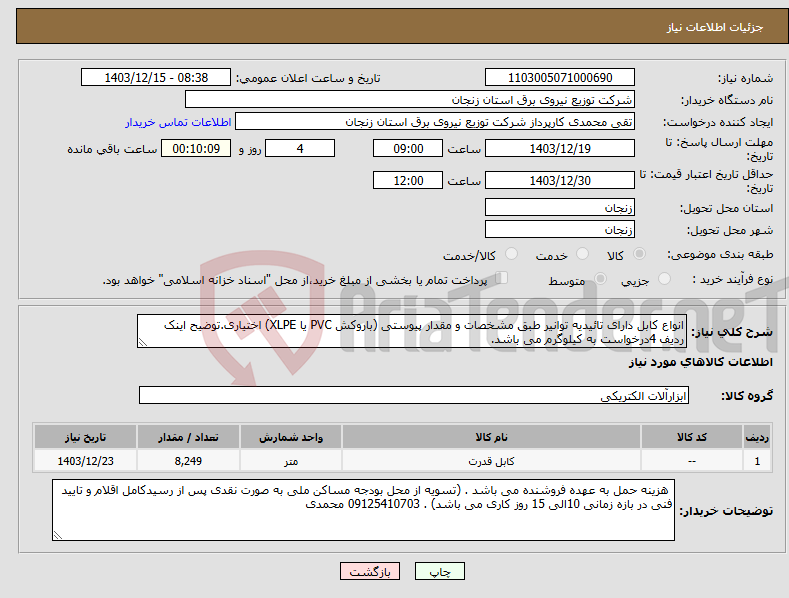
Task: Select the جزیی purchase type radio
Action: tap(664, 279)
